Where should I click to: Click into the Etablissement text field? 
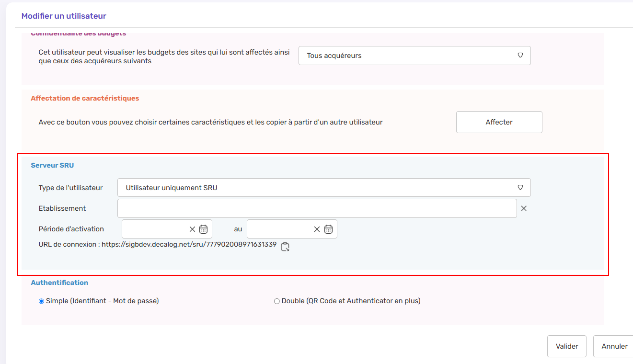pos(316,208)
